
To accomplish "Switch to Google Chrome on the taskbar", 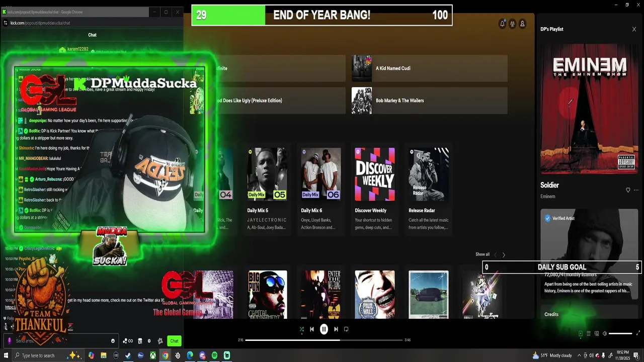I will pos(165,355).
